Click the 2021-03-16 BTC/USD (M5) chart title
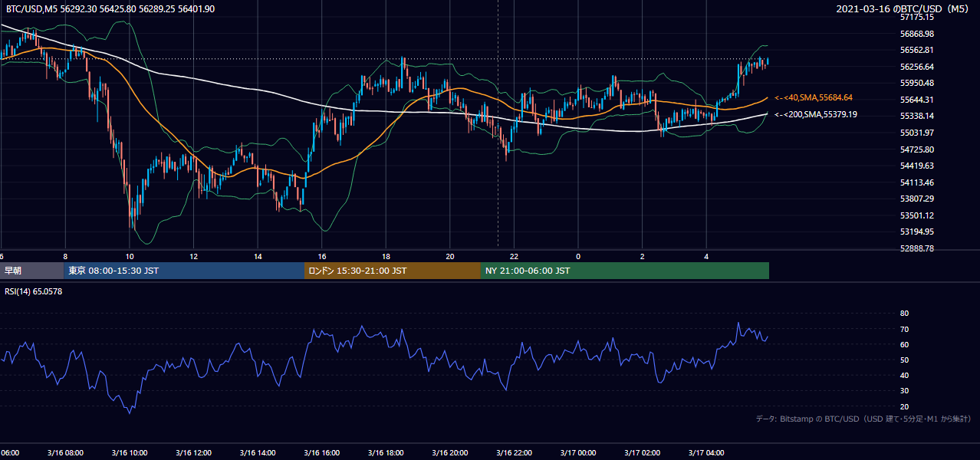Image resolution: width=980 pixels, height=460 pixels. [x=904, y=8]
